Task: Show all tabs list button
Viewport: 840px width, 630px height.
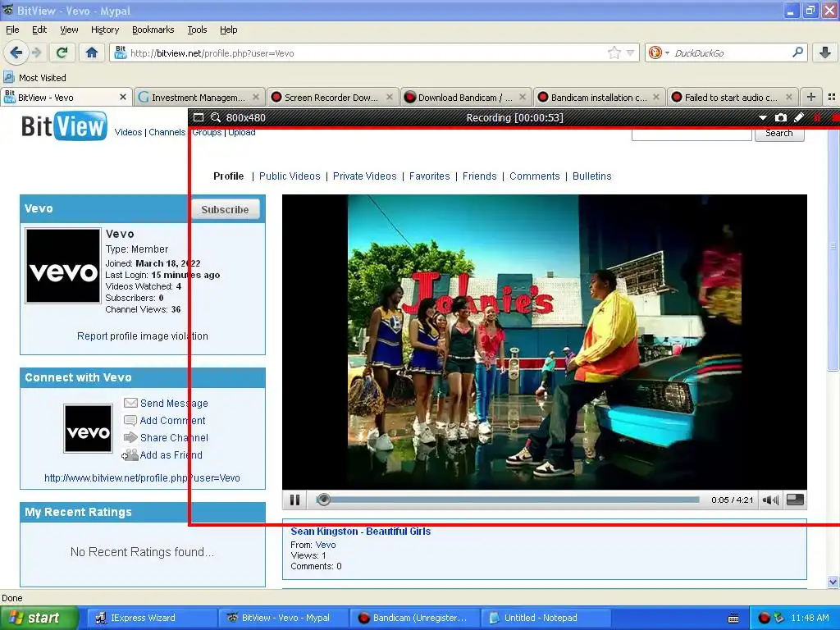Action: click(x=832, y=97)
